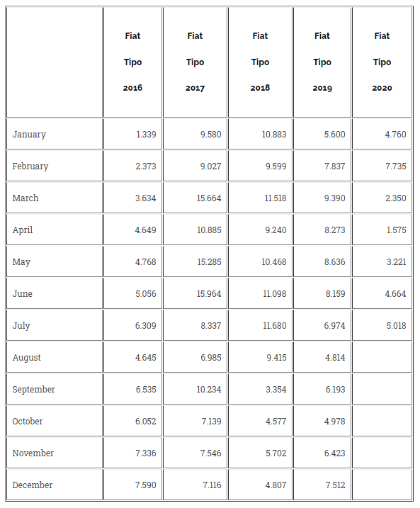Select the January row label

(29, 135)
